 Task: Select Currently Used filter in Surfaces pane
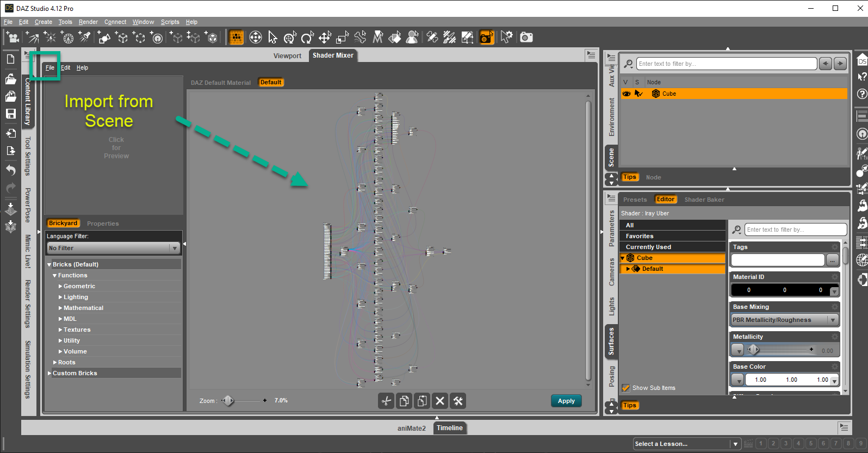(x=672, y=247)
